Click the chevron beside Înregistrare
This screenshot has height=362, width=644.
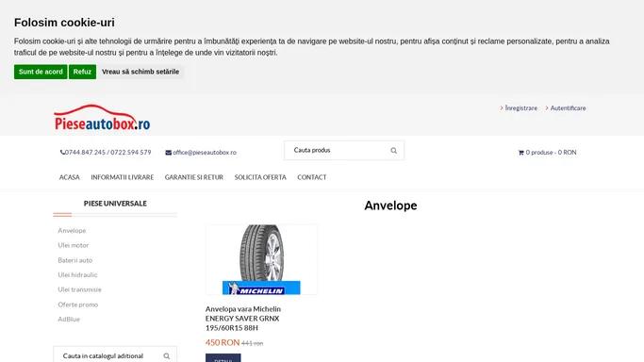click(502, 108)
